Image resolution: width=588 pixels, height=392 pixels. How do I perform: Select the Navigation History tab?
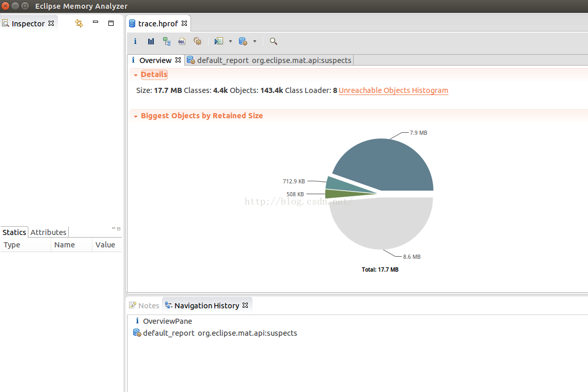(206, 306)
